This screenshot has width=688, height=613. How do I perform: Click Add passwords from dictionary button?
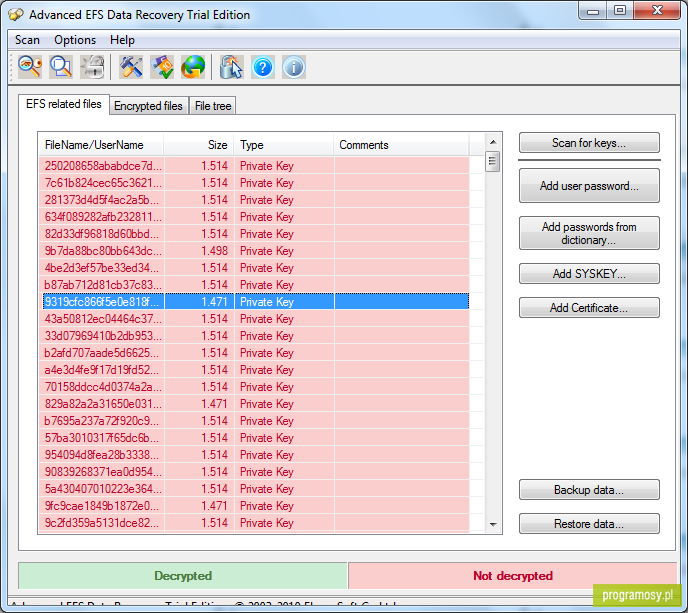[589, 233]
